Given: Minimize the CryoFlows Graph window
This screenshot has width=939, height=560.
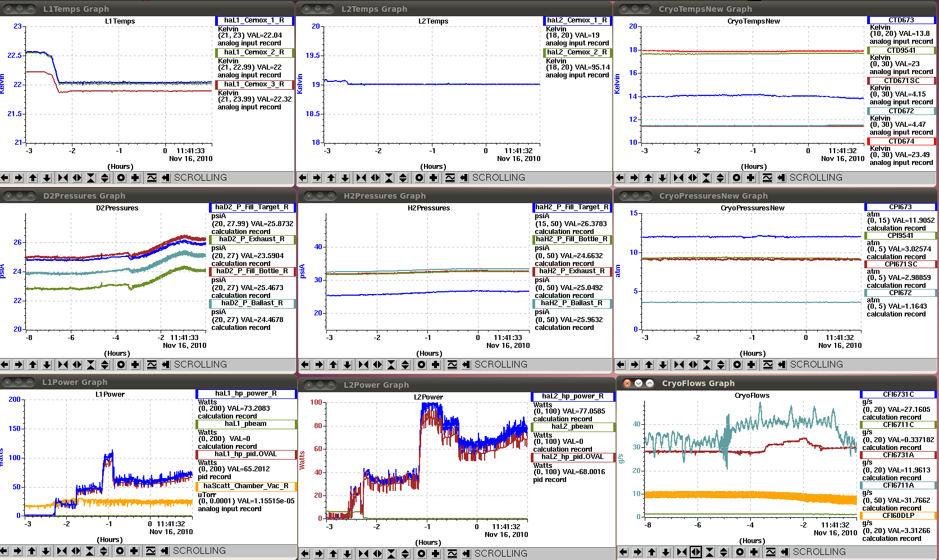Looking at the screenshot, I should (639, 383).
